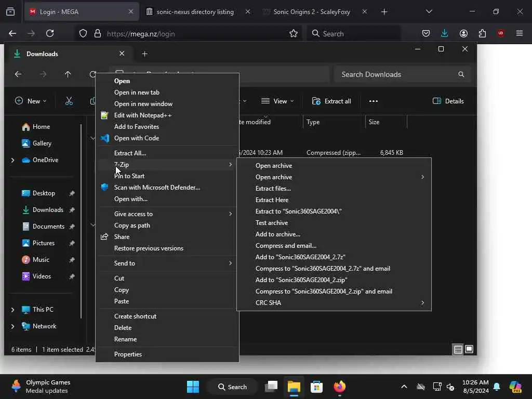Switch to large thumbnails view icon
532x399 pixels.
469,349
